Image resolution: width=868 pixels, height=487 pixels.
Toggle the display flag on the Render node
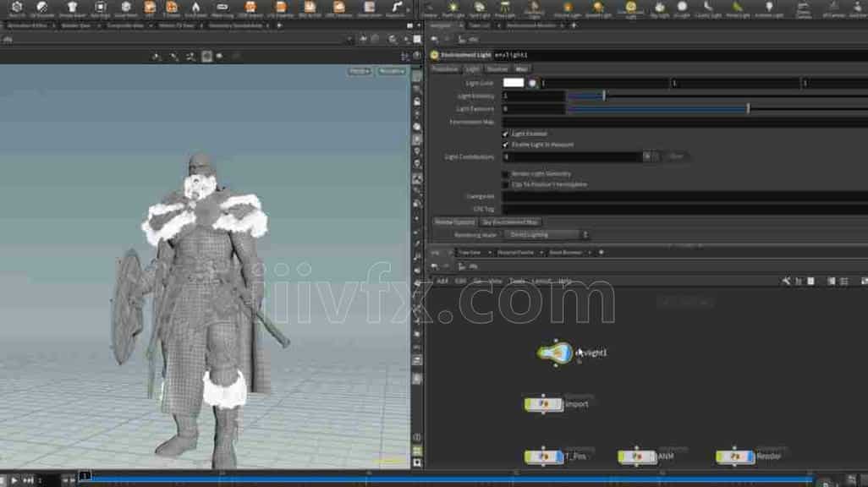click(751, 457)
